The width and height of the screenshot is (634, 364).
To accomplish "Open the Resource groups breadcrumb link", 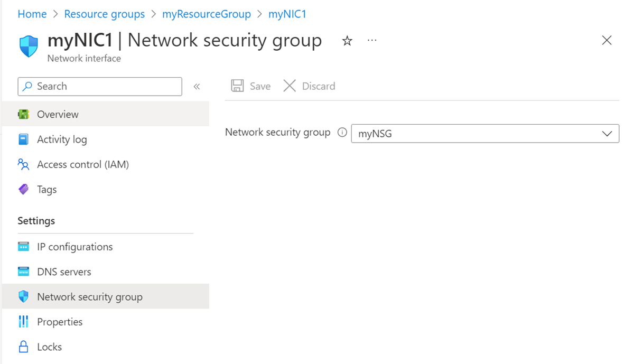I will point(104,14).
